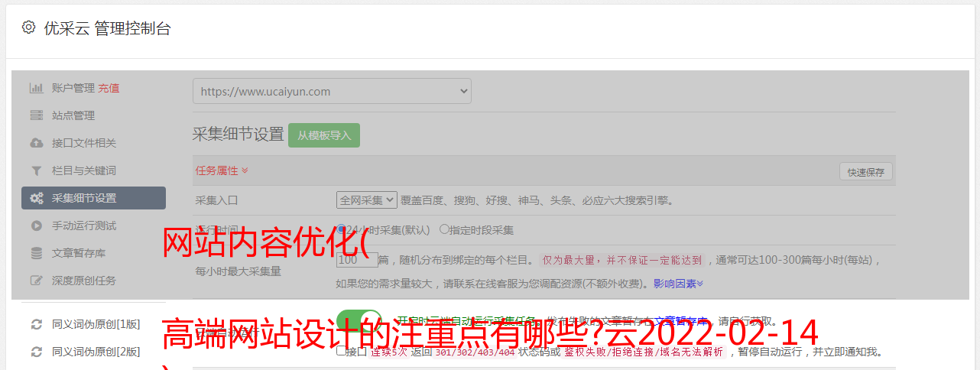The width and height of the screenshot is (980, 370).
Task: Click the gear icon beside 优采云 管理控制台
Action: pos(28,28)
